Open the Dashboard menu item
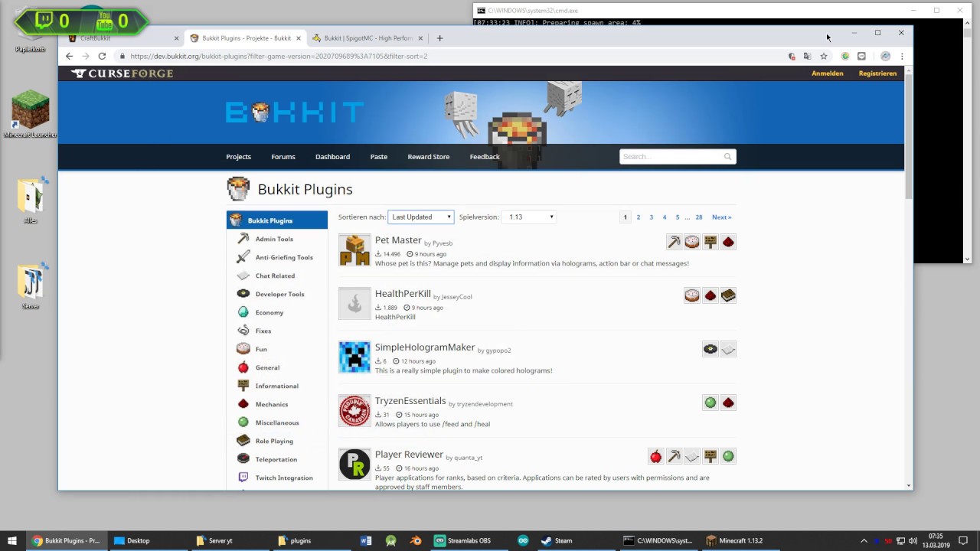This screenshot has height=551, width=980. (332, 157)
